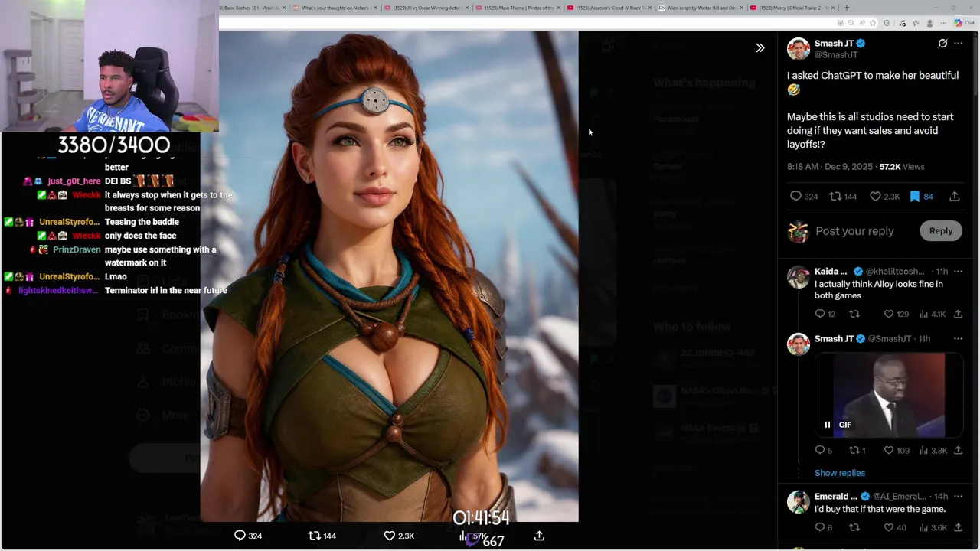Click repost icon 144 below the image

click(322, 536)
